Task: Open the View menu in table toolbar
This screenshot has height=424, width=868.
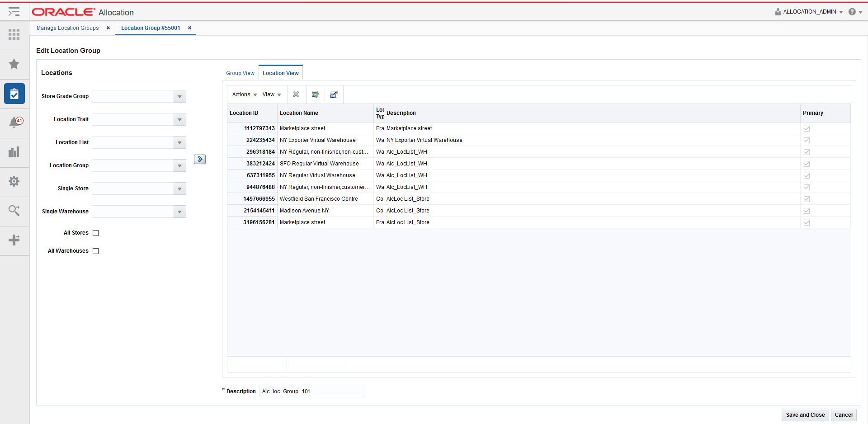Action: pyautogui.click(x=272, y=94)
